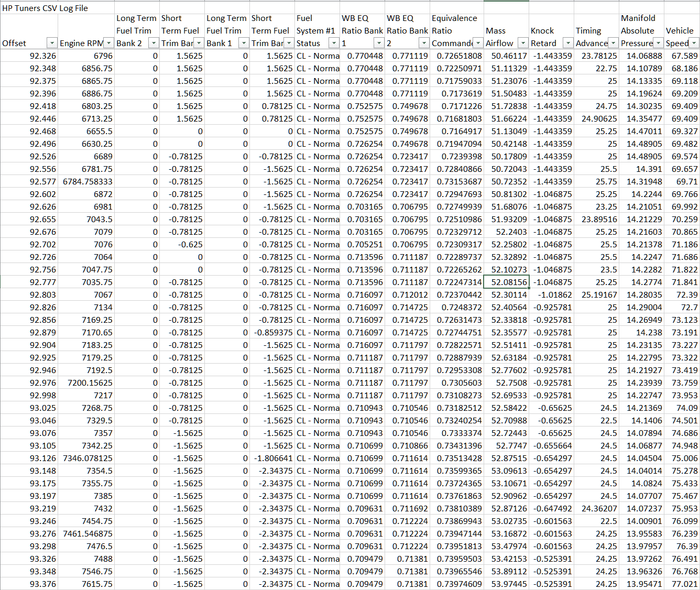Open the Offset column filter dropdown
Viewport: 700px width, 590px height.
52,43
